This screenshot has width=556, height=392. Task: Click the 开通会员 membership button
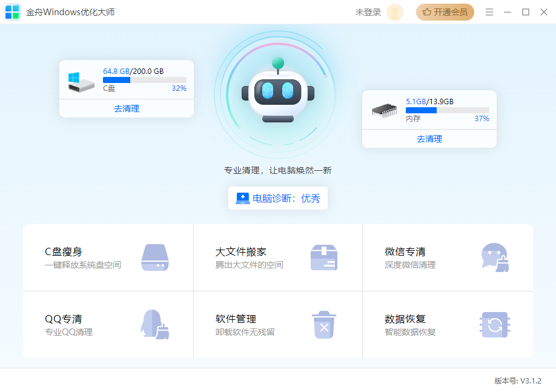(445, 12)
